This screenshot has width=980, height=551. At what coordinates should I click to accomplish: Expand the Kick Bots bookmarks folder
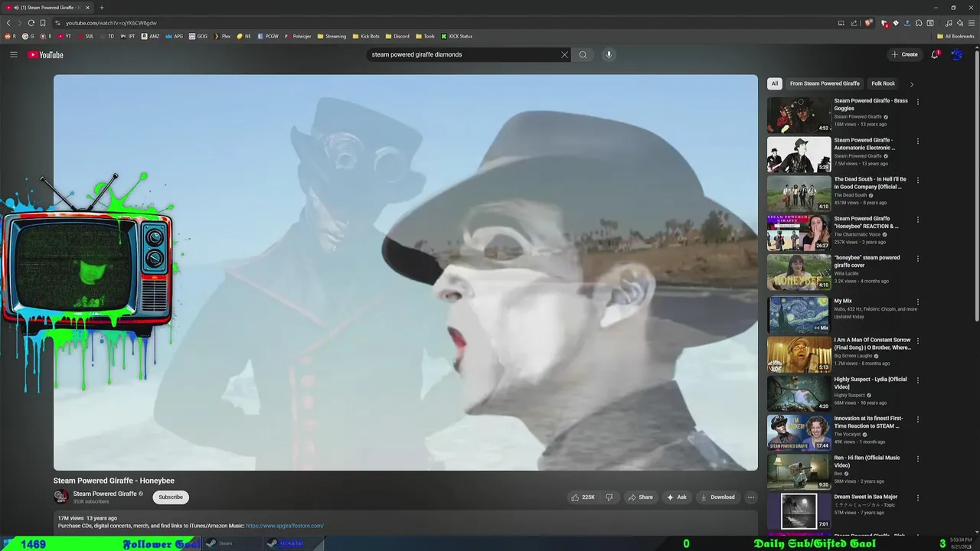(366, 36)
